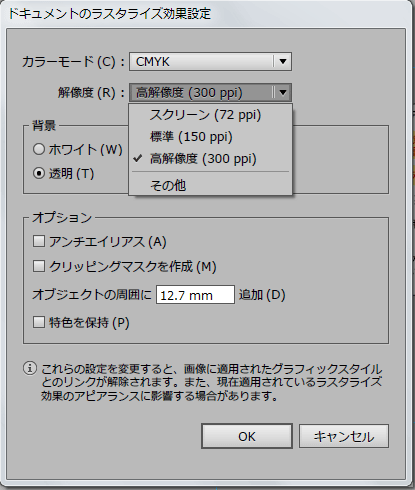
Task: Enable the アンチエイリアス checkbox
Action: pyautogui.click(x=39, y=241)
